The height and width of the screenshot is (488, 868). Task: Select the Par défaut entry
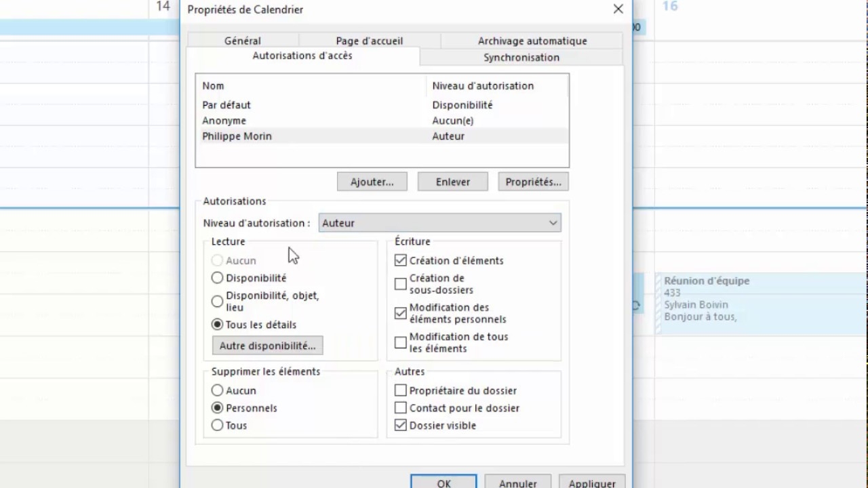226,104
